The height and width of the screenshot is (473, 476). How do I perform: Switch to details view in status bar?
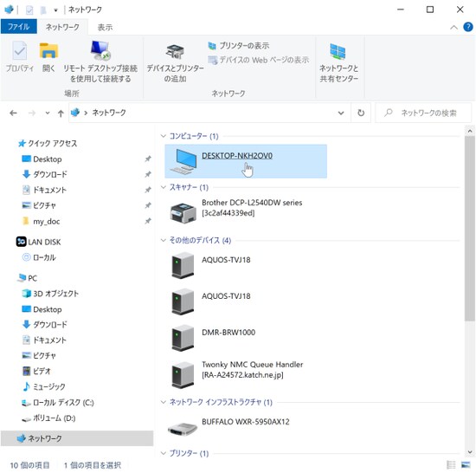pyautogui.click(x=451, y=465)
